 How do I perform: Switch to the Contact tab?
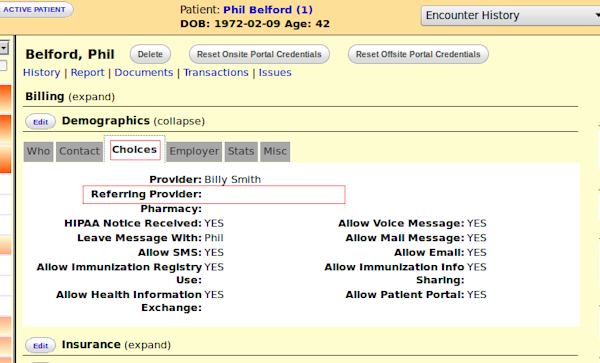pos(79,151)
